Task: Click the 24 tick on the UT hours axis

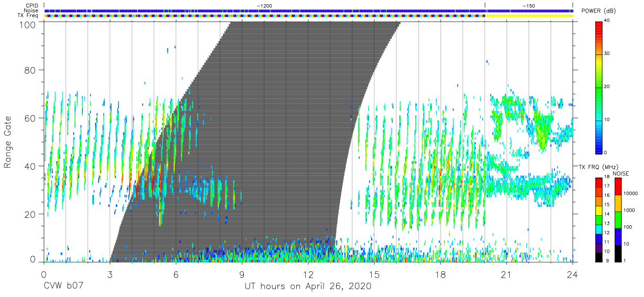Action: tap(572, 274)
